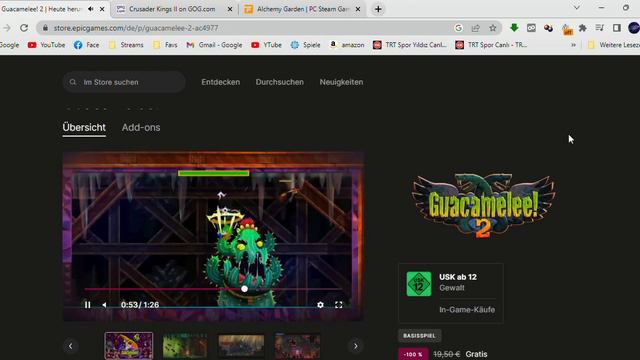This screenshot has width=640, height=360.
Task: Open video settings gear icon
Action: coord(320,305)
